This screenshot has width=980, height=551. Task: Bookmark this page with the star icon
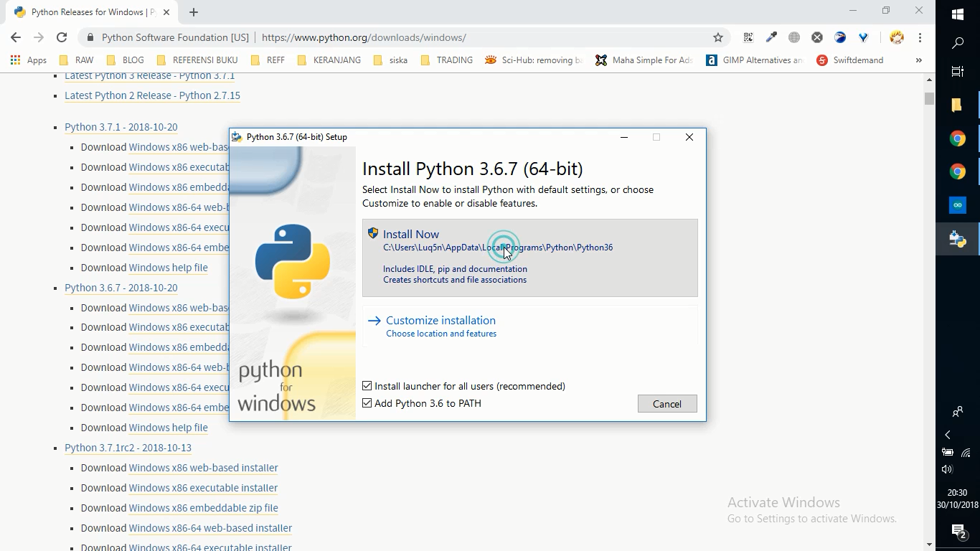[717, 37]
